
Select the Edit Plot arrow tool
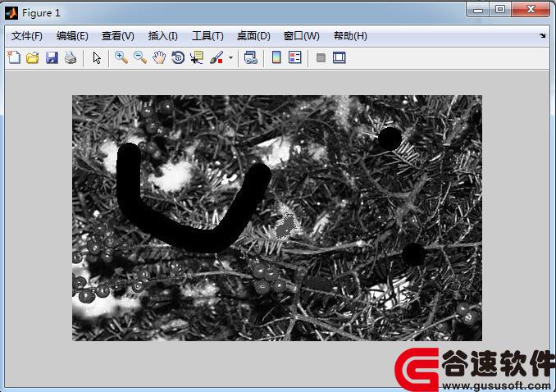97,57
